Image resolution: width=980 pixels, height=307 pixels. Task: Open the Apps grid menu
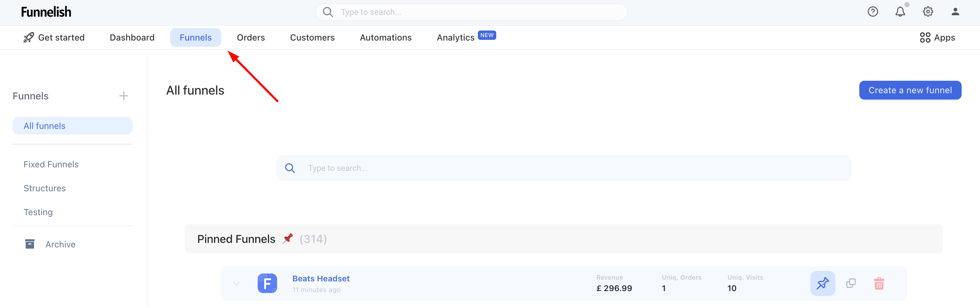(937, 38)
